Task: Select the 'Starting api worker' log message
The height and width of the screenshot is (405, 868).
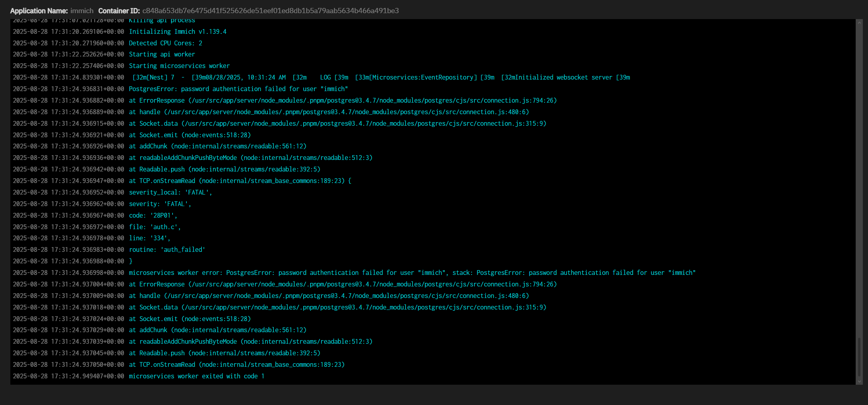Action: (162, 55)
